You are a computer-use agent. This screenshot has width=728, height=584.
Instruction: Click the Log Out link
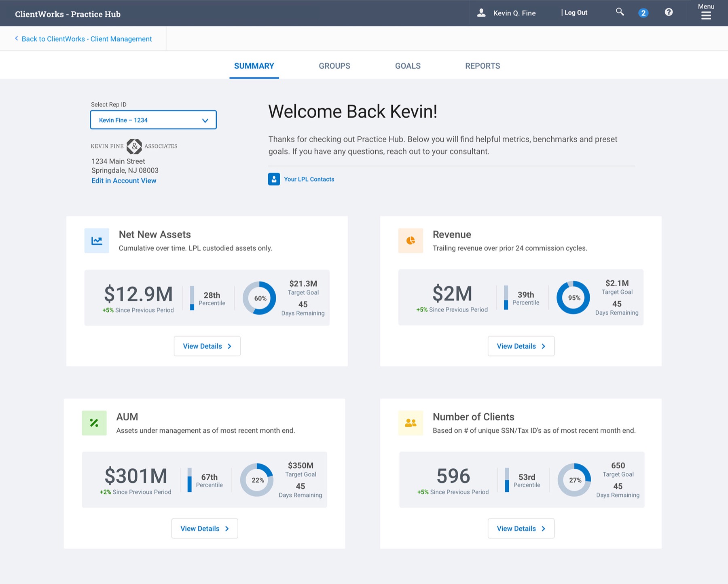coord(576,13)
